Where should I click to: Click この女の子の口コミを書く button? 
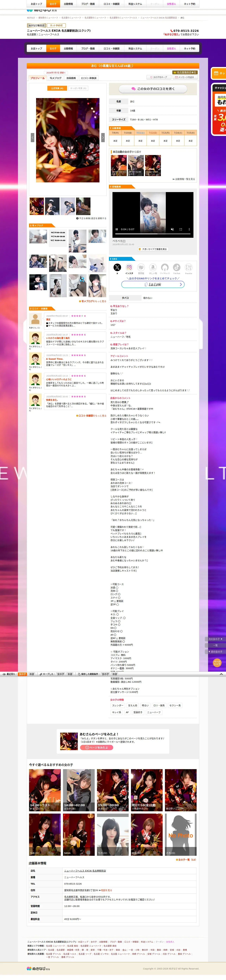coord(153,89)
